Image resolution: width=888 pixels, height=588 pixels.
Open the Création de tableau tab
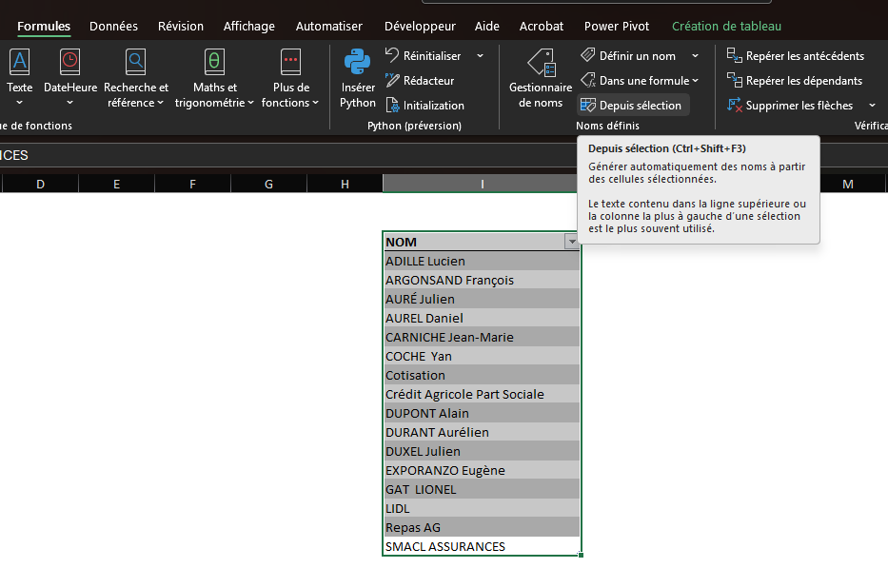pos(726,26)
